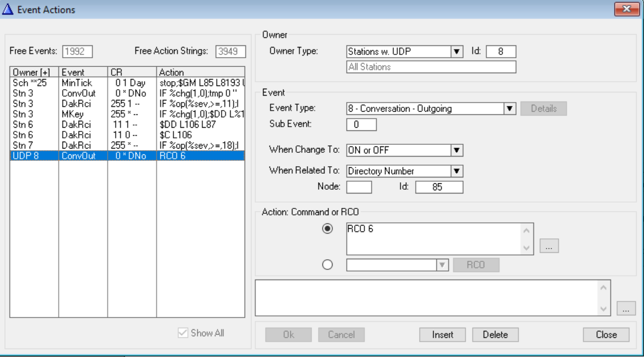Image resolution: width=644 pixels, height=357 pixels.
Task: Click the Action column header
Action: coord(200,72)
